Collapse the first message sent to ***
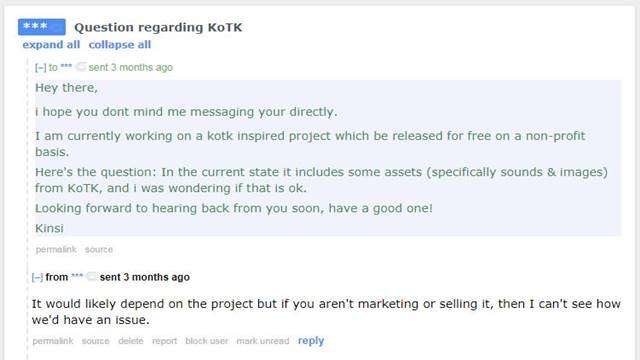Viewport: 640px width, 360px height. (x=40, y=67)
